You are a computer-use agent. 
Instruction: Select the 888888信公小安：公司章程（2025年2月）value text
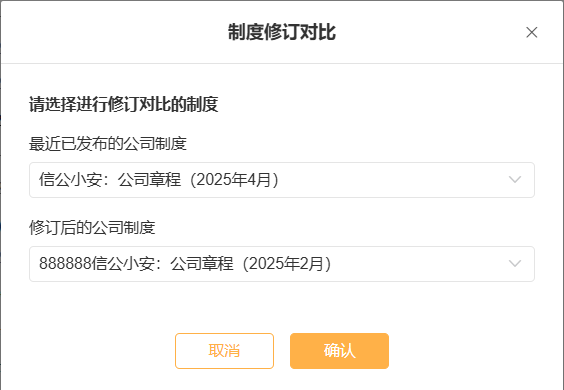[185, 264]
